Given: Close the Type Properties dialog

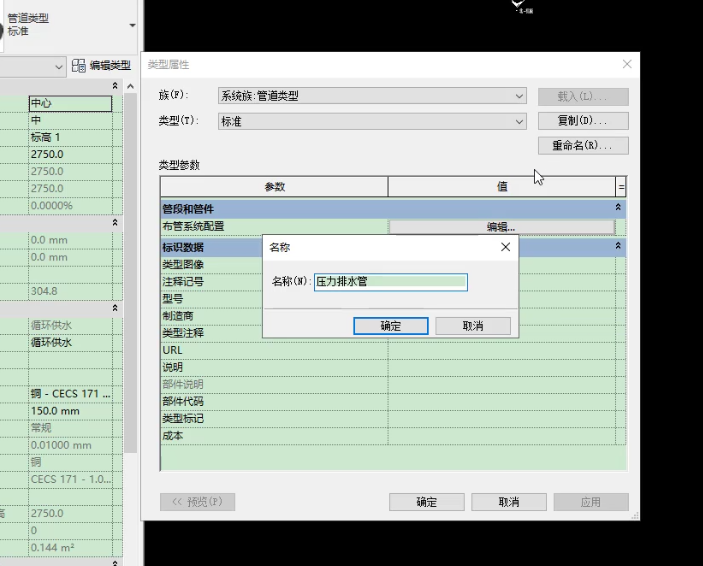Looking at the screenshot, I should (x=627, y=65).
